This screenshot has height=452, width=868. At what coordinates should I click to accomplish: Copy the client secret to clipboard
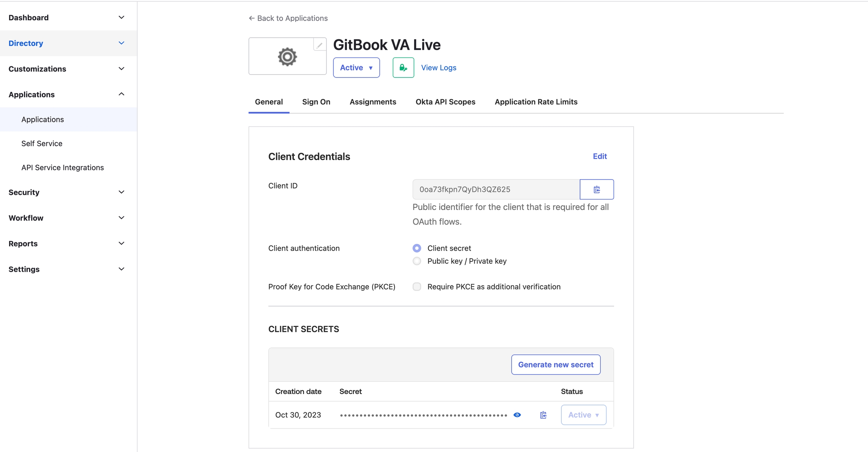543,415
